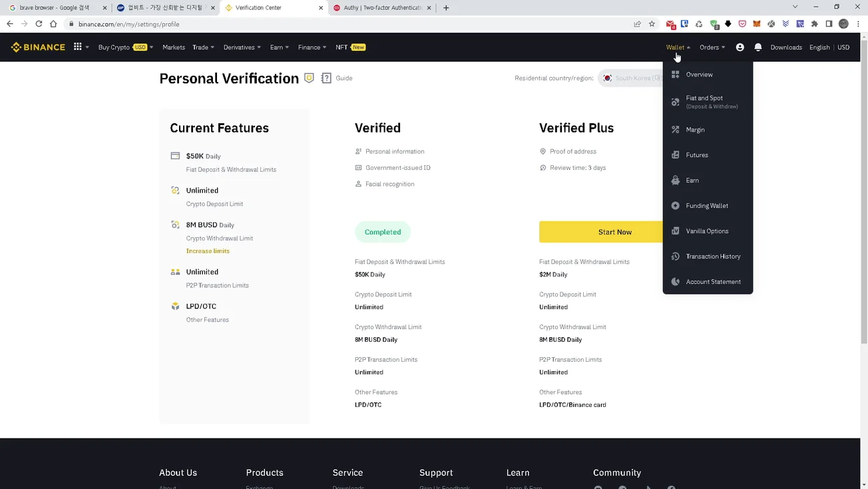Click the Earn piggy bank icon
Viewport: 868px width, 489px height.
click(x=675, y=181)
